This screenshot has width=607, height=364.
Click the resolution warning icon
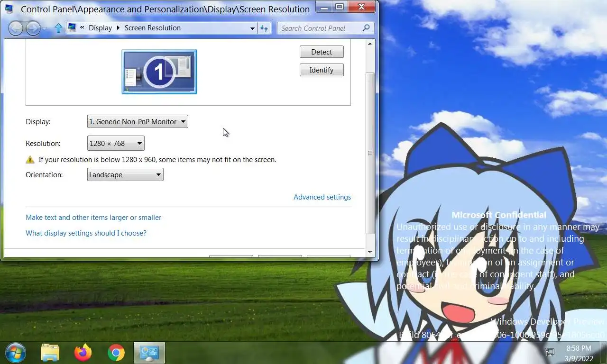(30, 160)
